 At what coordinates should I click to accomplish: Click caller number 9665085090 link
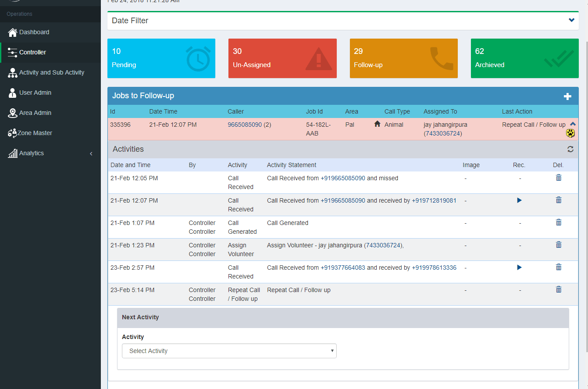click(x=245, y=125)
